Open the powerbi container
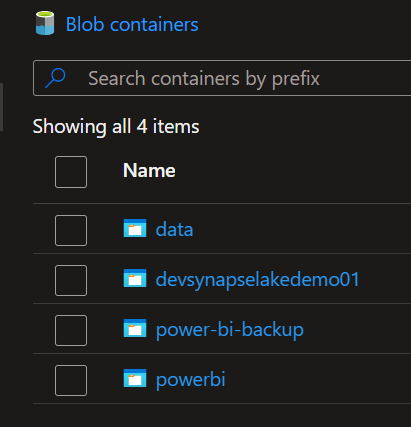This screenshot has height=427, width=411. pos(191,380)
